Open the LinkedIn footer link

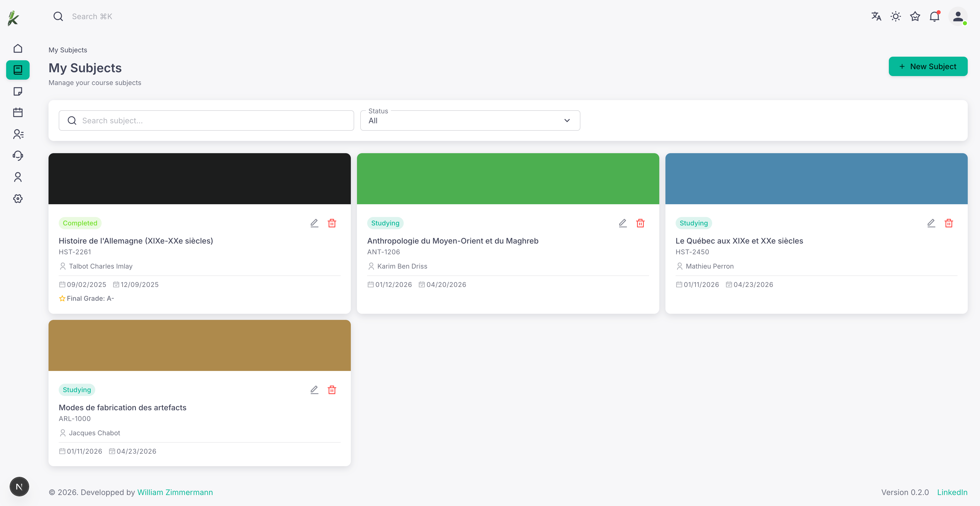click(952, 492)
